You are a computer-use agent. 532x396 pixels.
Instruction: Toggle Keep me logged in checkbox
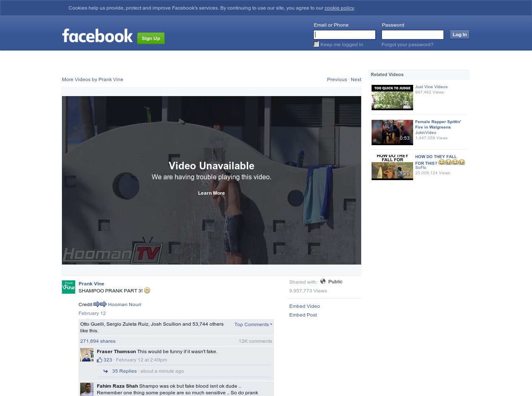316,44
